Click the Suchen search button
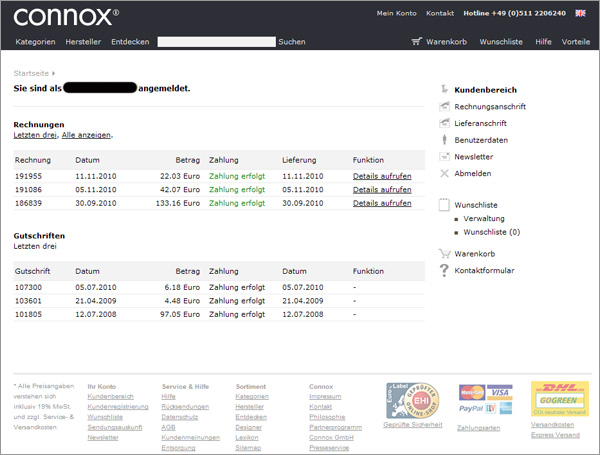The image size is (600, 455). pyautogui.click(x=292, y=42)
